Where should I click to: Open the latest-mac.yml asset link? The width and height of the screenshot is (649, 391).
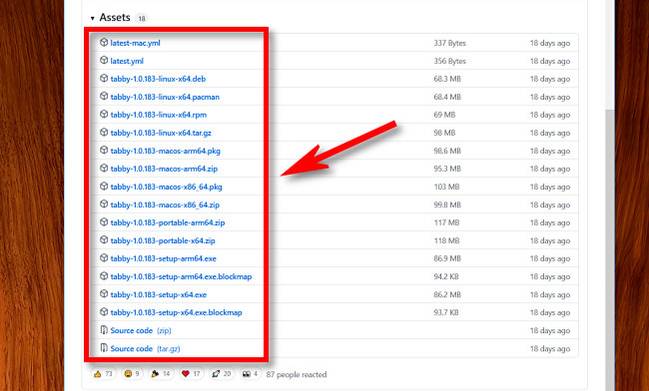tap(135, 43)
